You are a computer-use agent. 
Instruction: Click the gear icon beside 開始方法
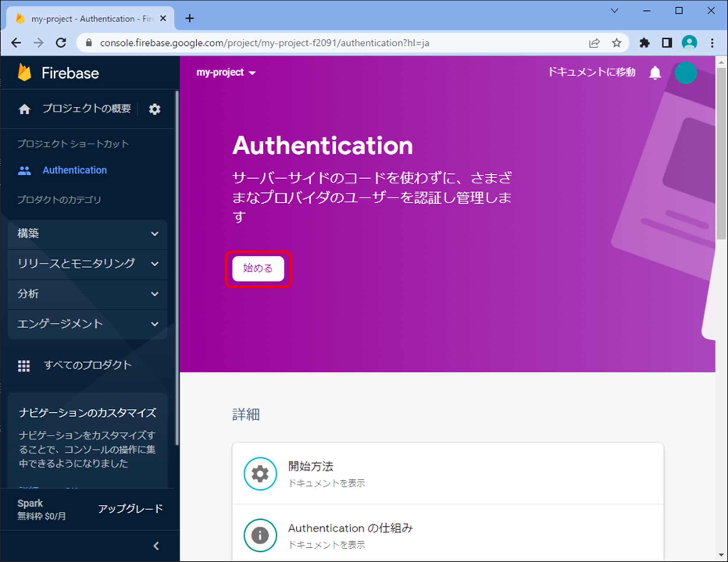coord(260,474)
